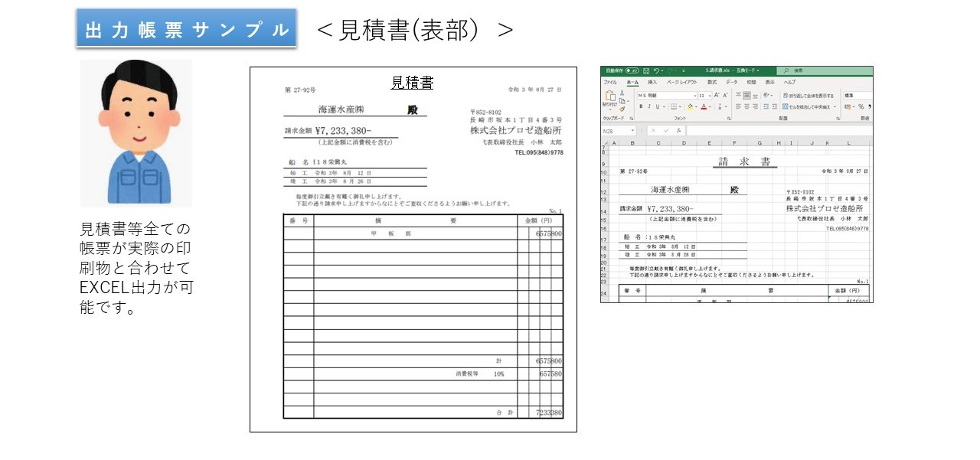This screenshot has height=460, width=980.
Task: Switch to the 挿入 tab
Action: [652, 82]
